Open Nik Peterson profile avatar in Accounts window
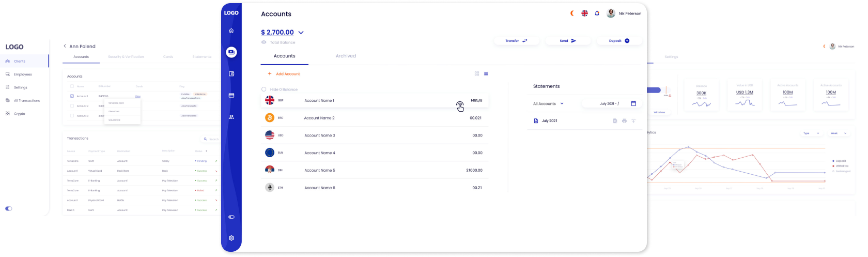 pos(611,13)
